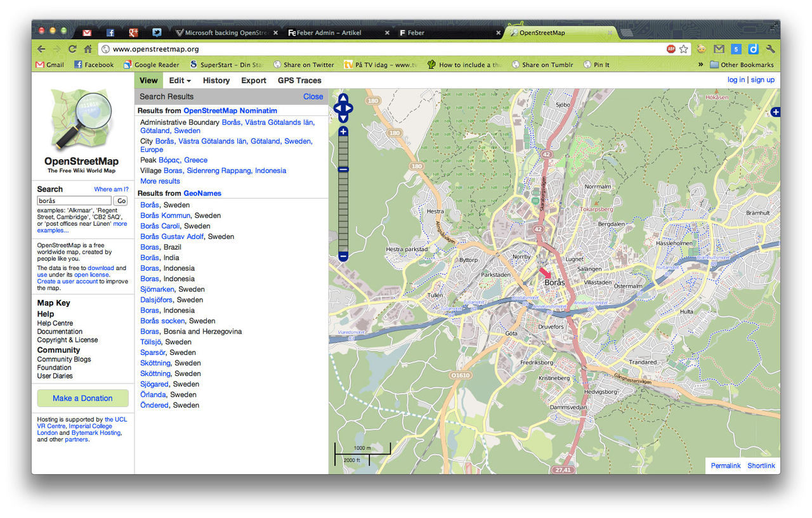Open the pinned Facebook tab

click(110, 32)
